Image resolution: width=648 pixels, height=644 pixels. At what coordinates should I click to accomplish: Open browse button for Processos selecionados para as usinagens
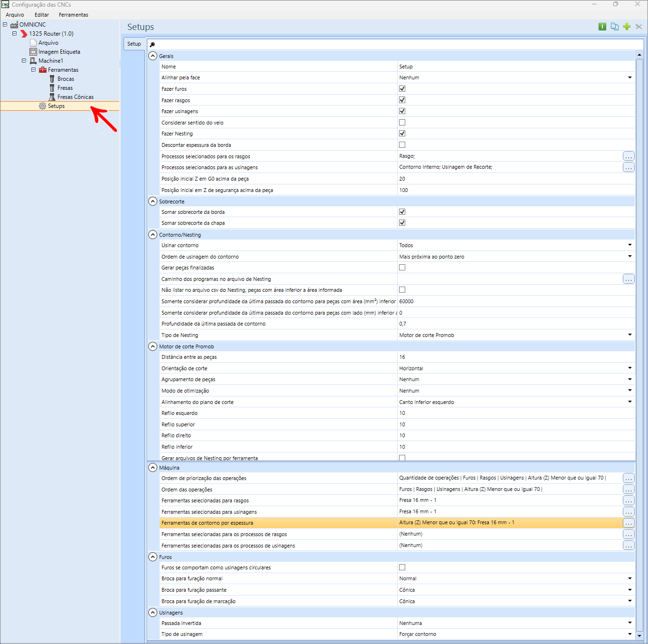click(x=629, y=167)
